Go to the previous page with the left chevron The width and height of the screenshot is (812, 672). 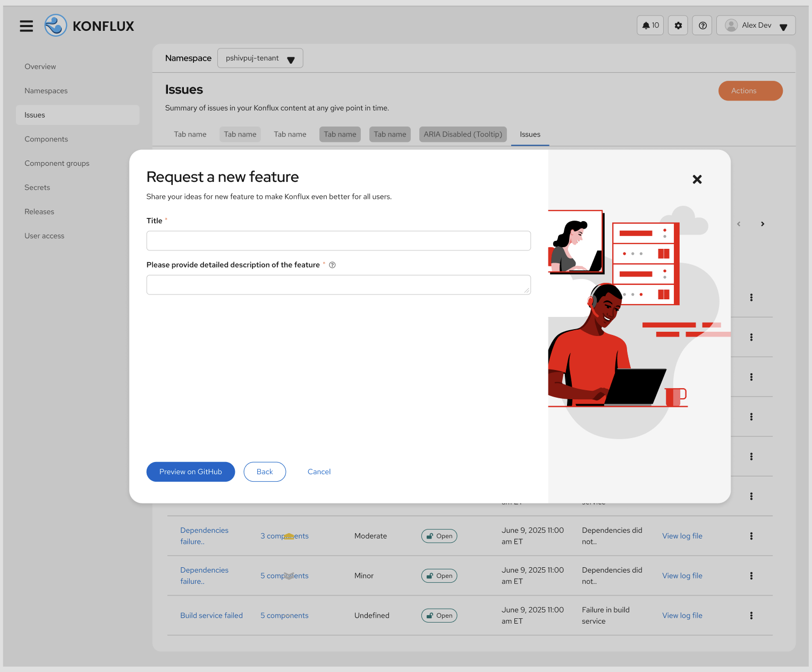click(739, 224)
